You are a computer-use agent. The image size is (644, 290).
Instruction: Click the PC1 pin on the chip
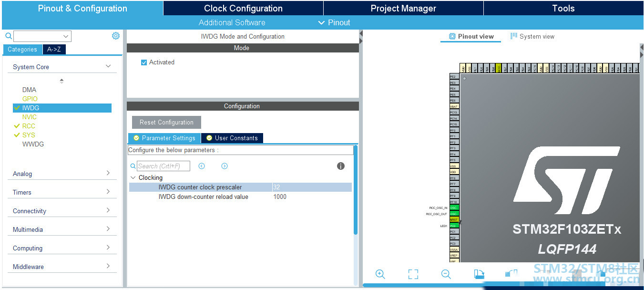454,232
